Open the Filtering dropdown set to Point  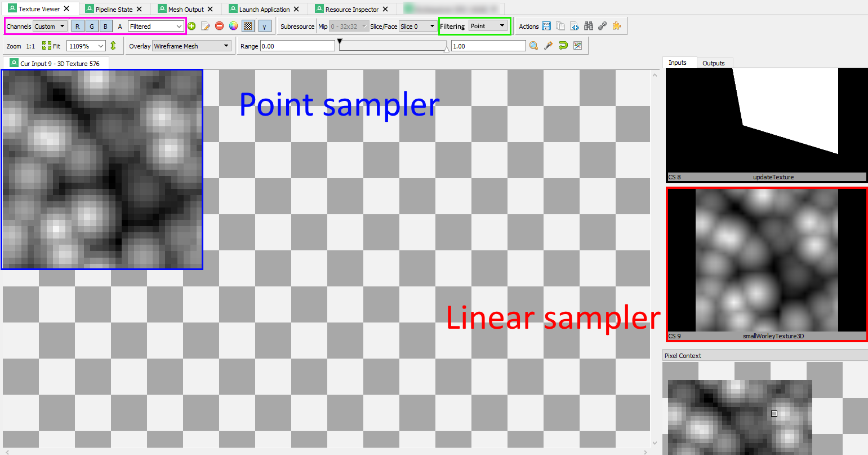coord(488,25)
